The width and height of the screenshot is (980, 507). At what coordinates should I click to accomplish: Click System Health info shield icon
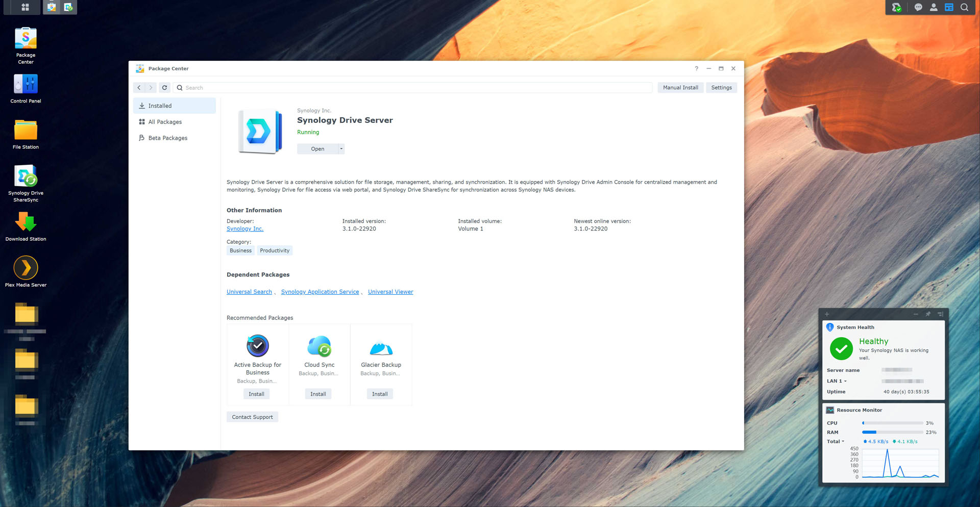[x=830, y=327]
